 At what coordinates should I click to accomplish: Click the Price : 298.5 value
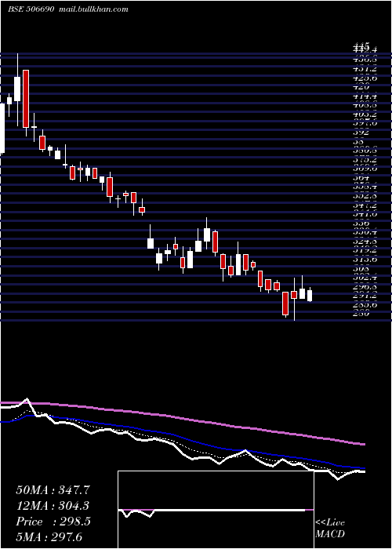(x=53, y=522)
